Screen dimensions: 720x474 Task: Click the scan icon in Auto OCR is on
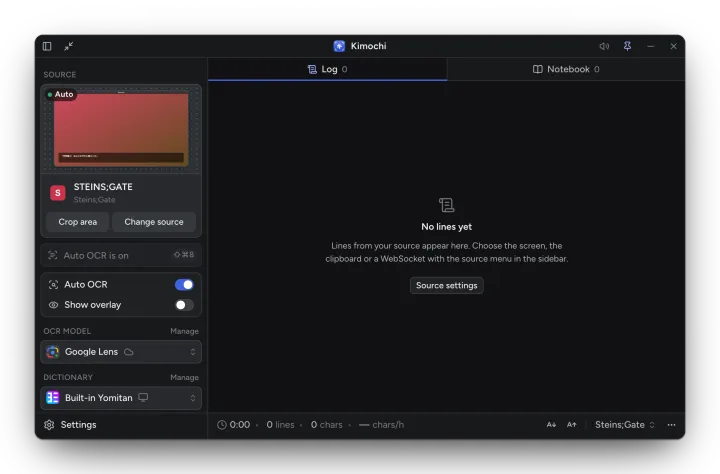click(53, 255)
